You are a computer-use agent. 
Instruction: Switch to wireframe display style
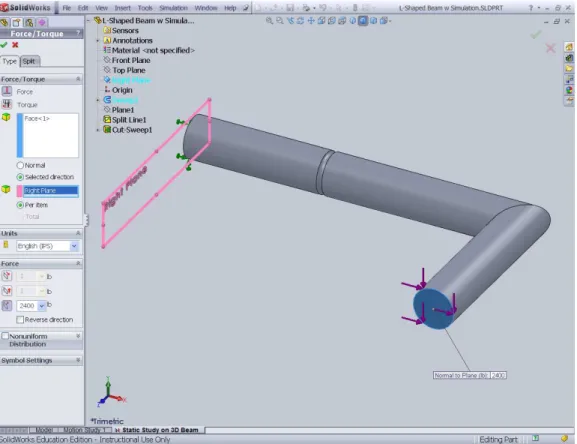click(321, 21)
